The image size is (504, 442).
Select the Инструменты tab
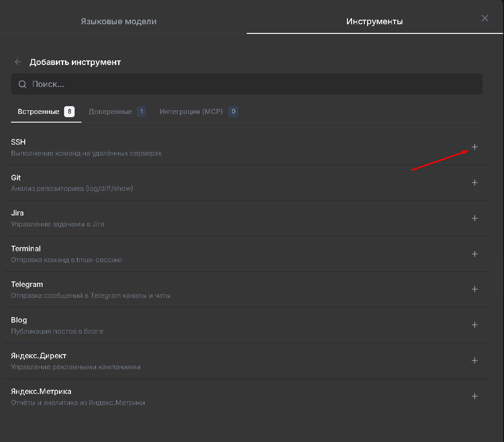374,22
